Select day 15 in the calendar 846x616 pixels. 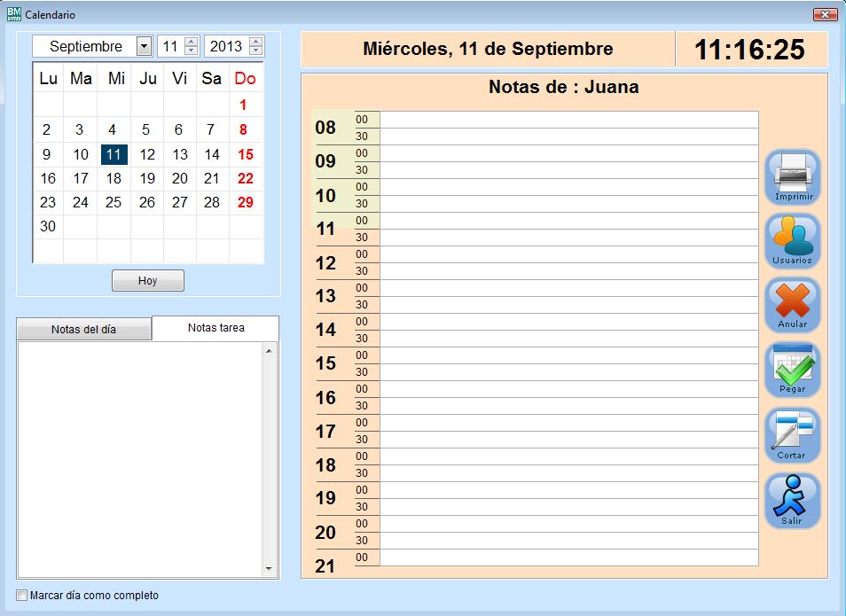[x=245, y=154]
